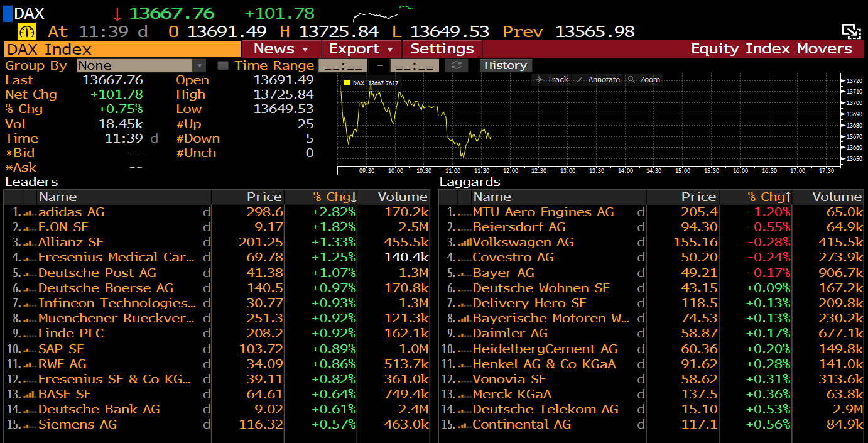This screenshot has width=868, height=443.
Task: Click the #Up value 25
Action: 306,124
